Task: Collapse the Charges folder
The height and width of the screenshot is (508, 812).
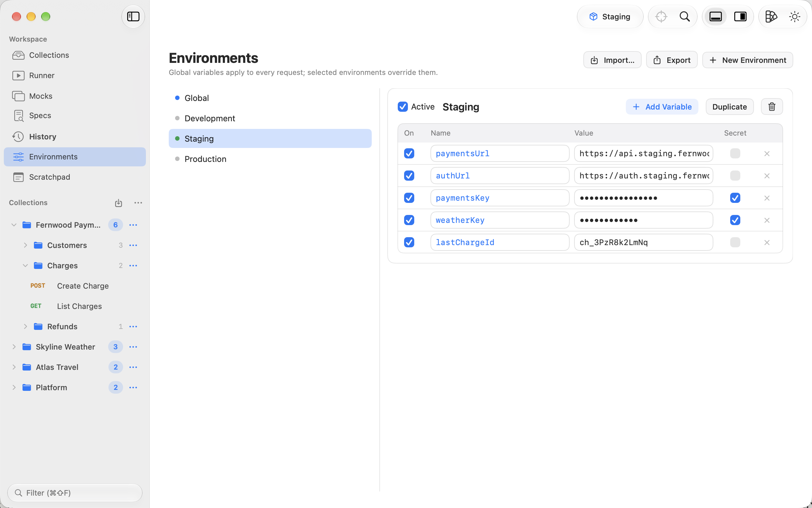Action: pyautogui.click(x=25, y=265)
